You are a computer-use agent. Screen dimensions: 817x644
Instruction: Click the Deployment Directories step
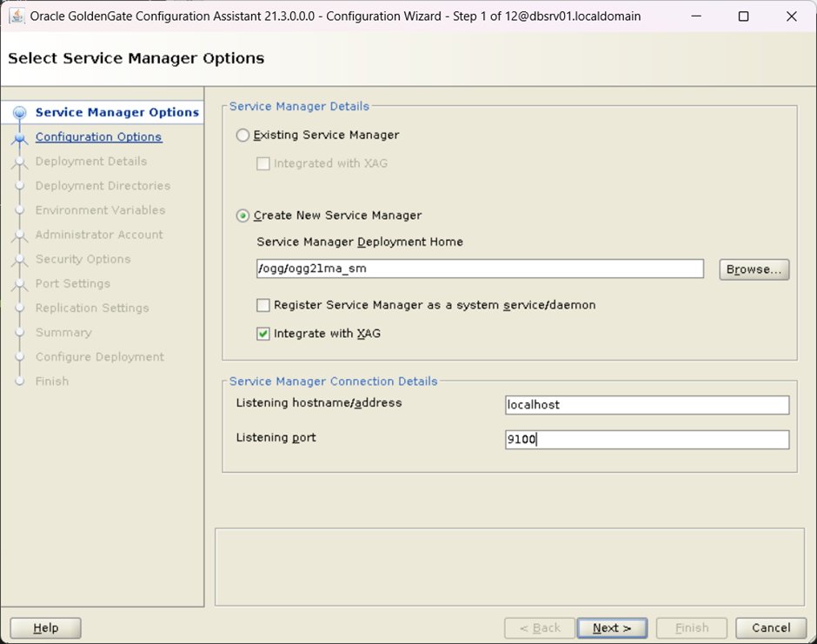point(103,186)
